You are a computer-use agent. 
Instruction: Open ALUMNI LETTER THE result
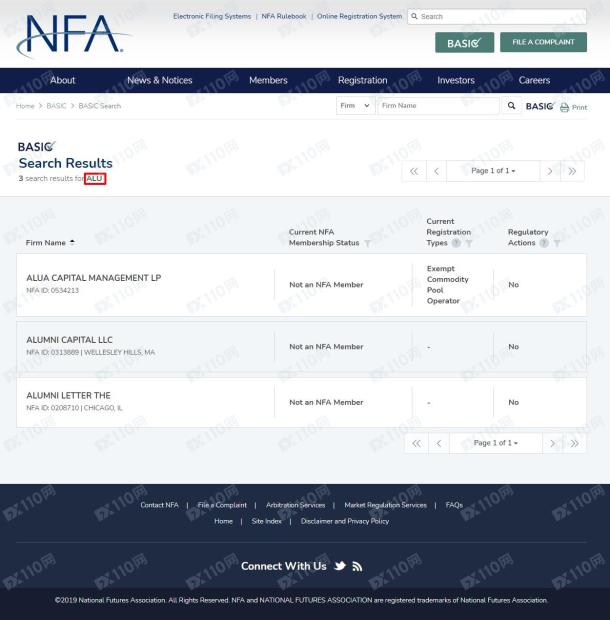68,395
